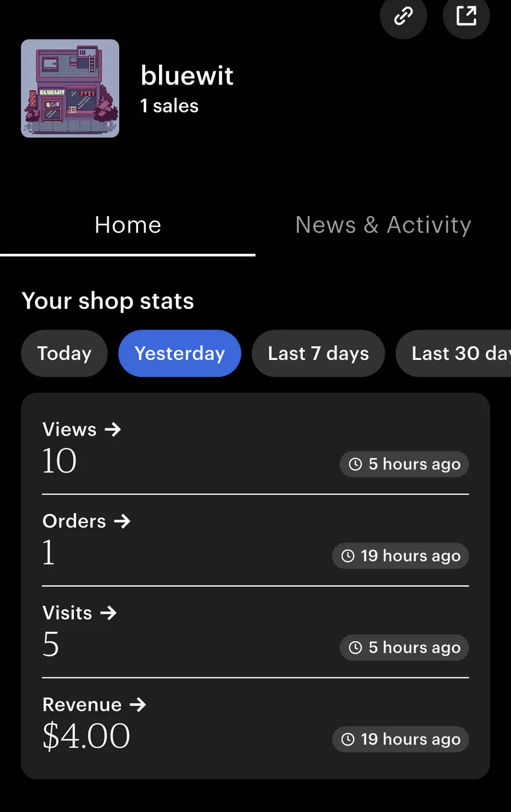Switch to the News & Activity tab
This screenshot has width=511, height=812.
383,225
